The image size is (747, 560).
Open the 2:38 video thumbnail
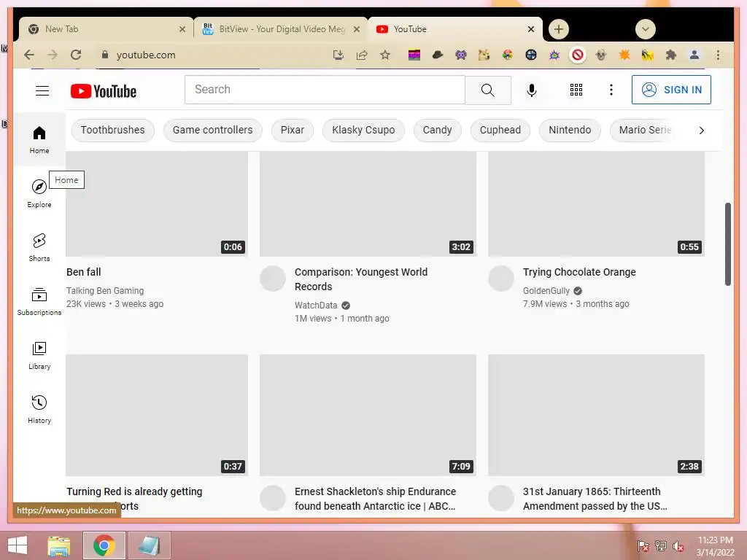597,415
